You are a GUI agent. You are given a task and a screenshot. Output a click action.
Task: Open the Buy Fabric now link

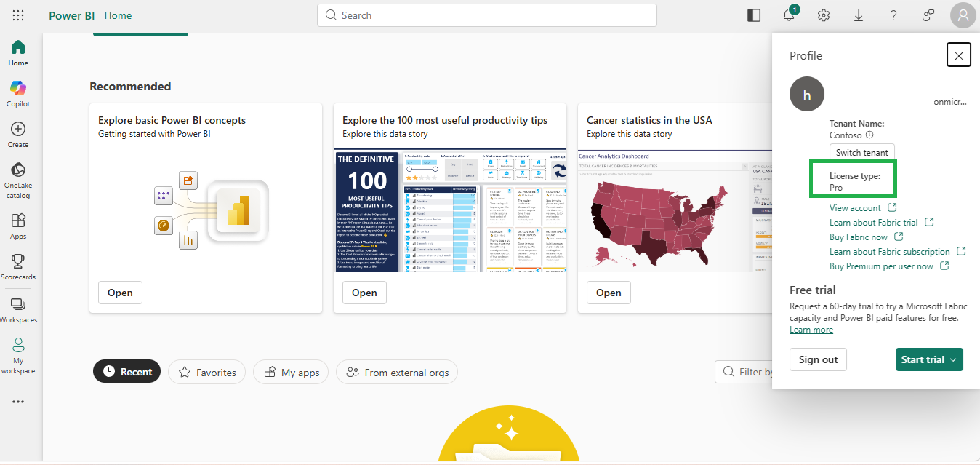(x=867, y=237)
